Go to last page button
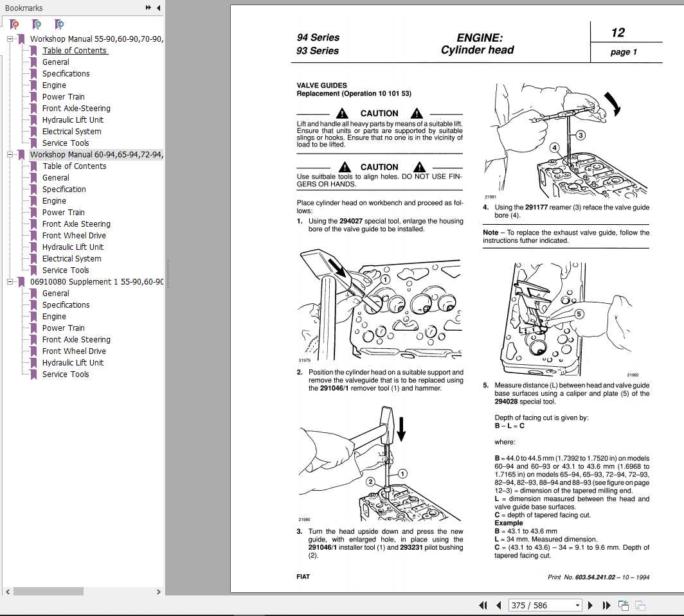The height and width of the screenshot is (616, 684). coord(606,605)
